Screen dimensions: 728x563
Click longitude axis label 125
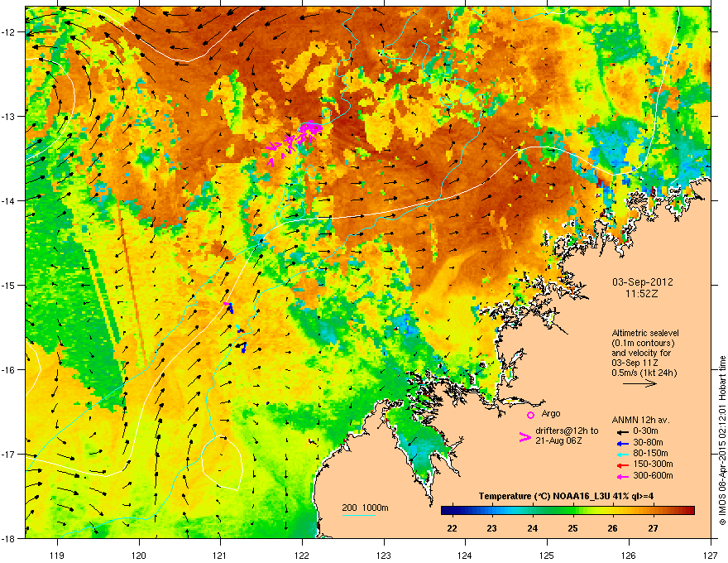[x=547, y=555]
